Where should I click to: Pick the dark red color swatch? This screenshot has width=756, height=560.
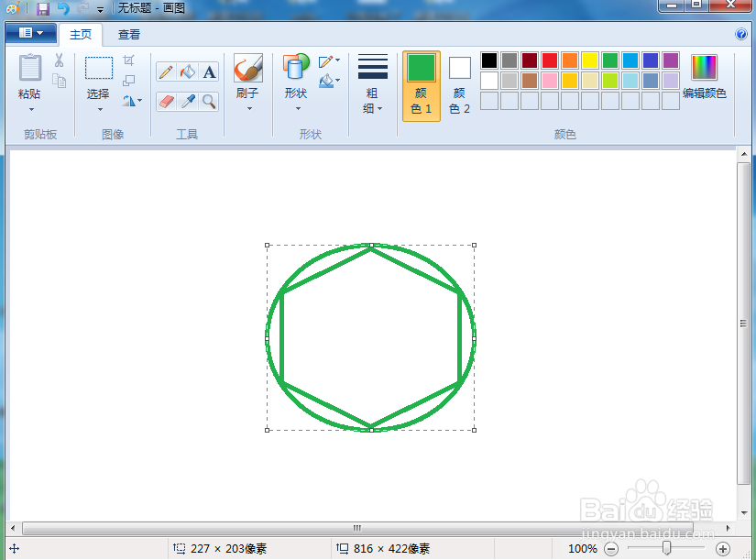[x=530, y=60]
